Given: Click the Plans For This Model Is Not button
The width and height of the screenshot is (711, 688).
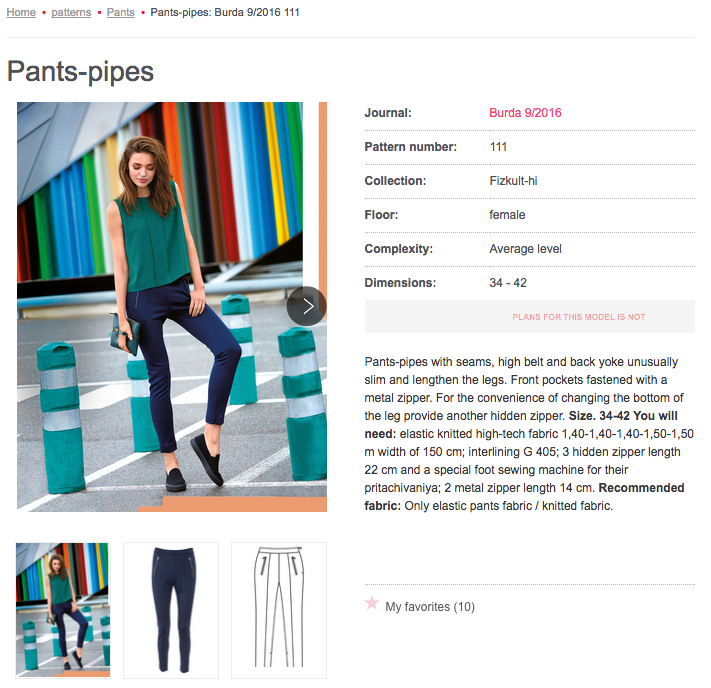Looking at the screenshot, I should 530,317.
